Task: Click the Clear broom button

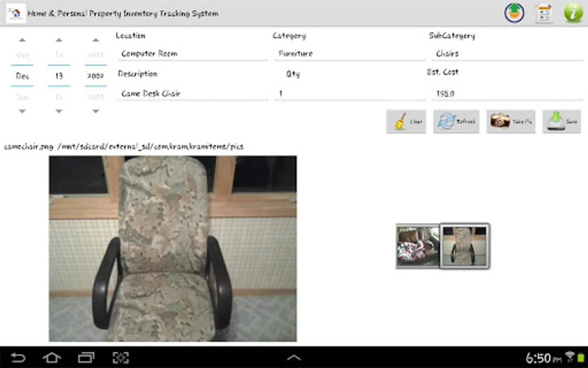Action: pyautogui.click(x=406, y=121)
